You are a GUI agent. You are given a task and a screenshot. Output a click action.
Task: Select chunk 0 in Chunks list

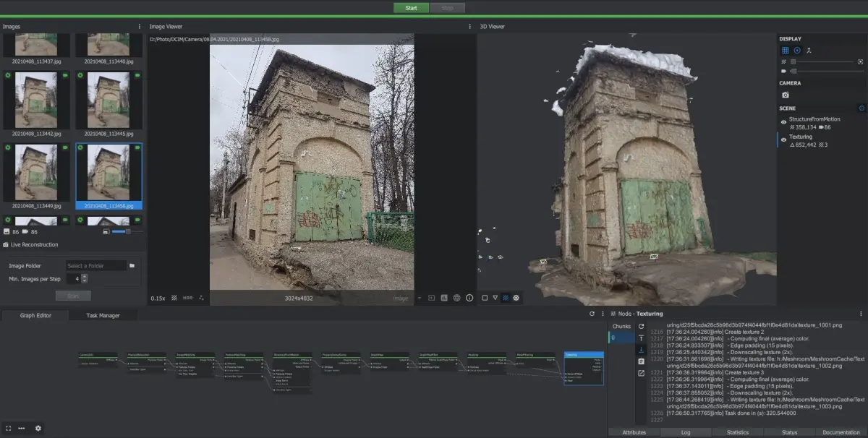(621, 338)
